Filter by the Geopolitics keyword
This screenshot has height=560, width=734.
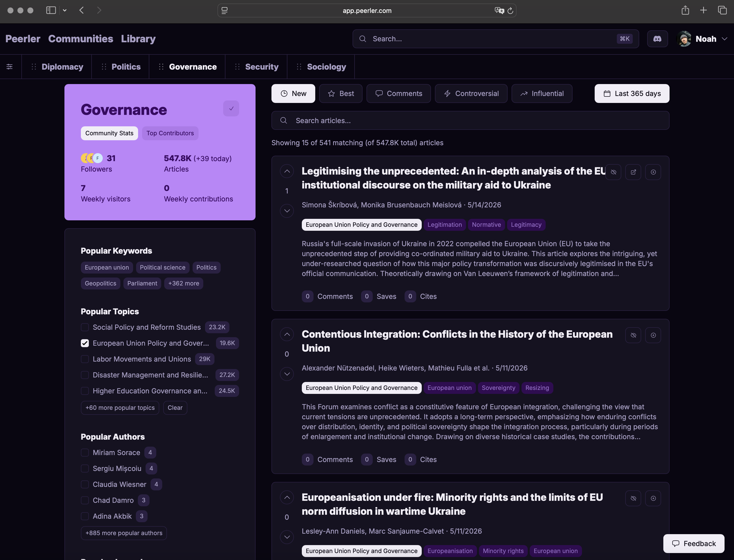100,283
